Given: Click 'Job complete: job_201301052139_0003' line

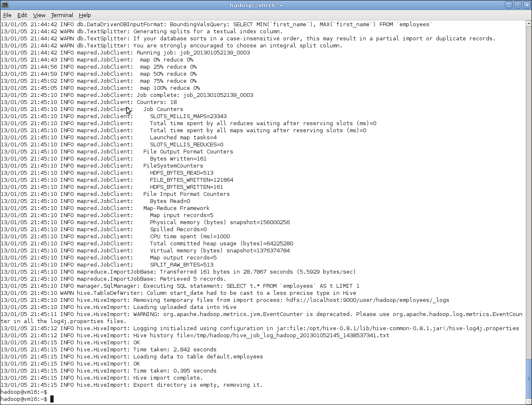Looking at the screenshot, I should (195, 95).
